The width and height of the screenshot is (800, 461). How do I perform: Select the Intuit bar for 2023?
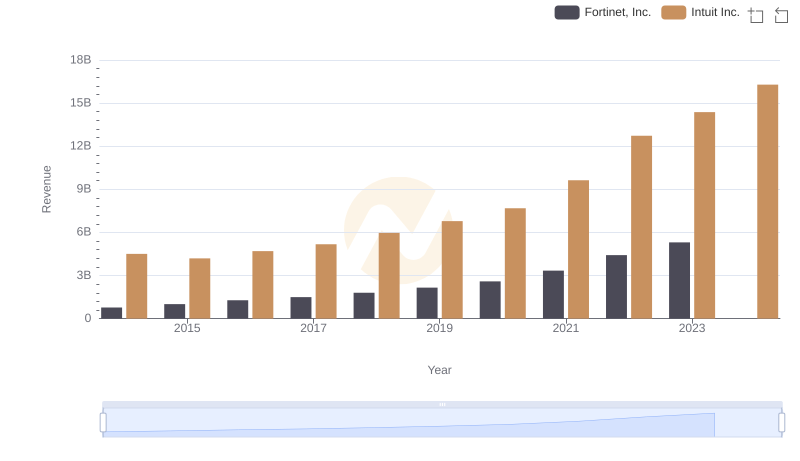point(704,215)
